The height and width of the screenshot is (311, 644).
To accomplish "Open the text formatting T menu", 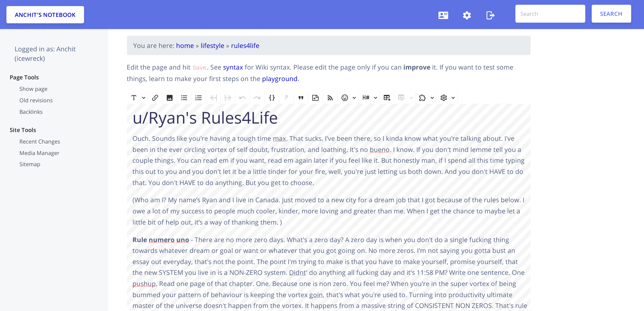I will [134, 98].
